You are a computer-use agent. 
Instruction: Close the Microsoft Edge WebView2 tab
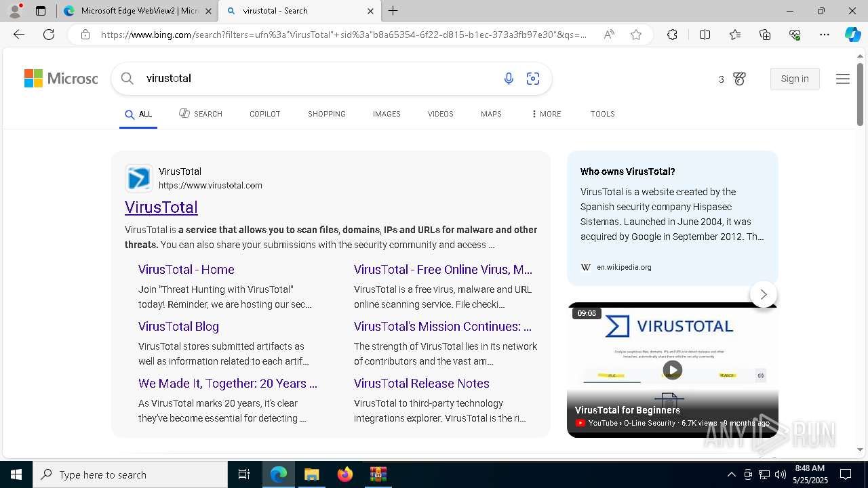[208, 11]
